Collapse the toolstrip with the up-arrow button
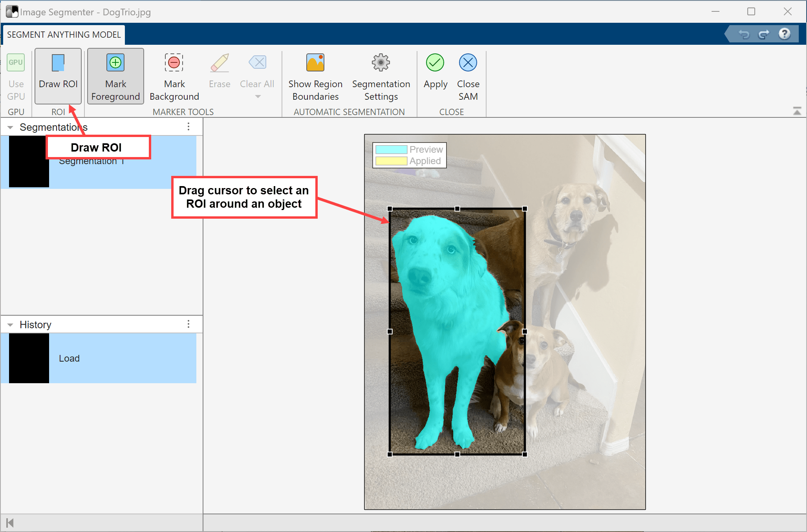Image resolution: width=807 pixels, height=532 pixels. [x=797, y=112]
